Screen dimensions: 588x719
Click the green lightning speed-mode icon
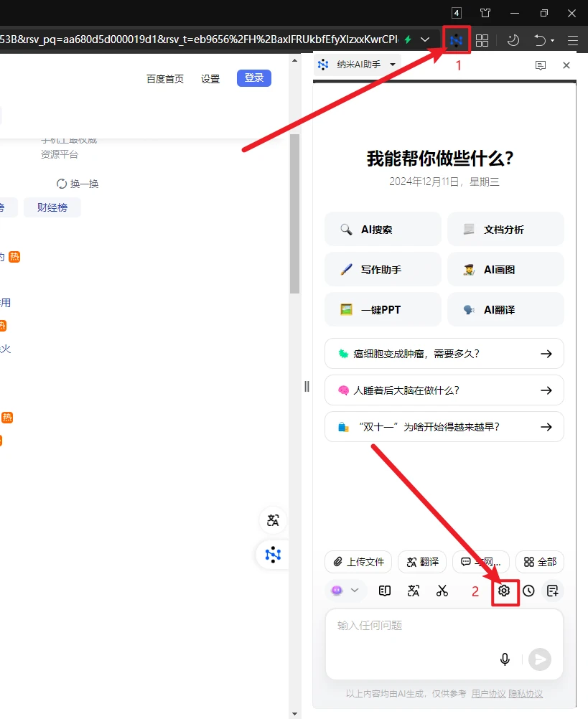(408, 39)
